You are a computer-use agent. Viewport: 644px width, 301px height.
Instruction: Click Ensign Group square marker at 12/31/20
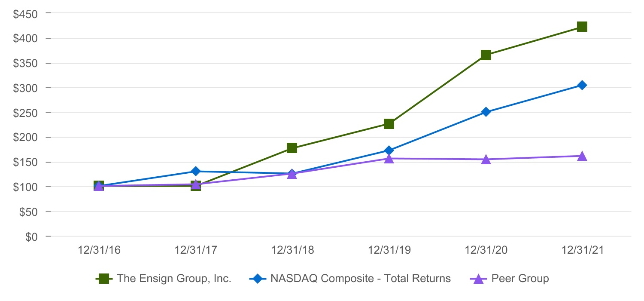coord(486,55)
